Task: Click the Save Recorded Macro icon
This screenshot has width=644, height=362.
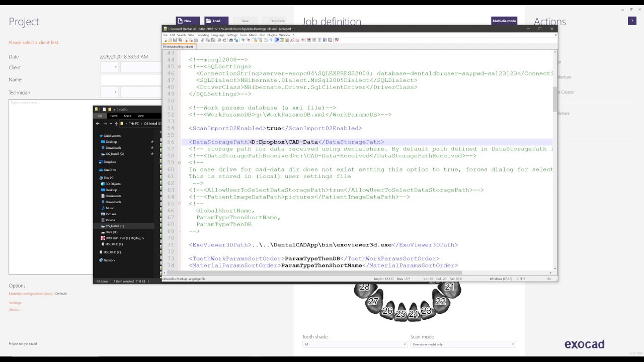Action: click(330, 40)
